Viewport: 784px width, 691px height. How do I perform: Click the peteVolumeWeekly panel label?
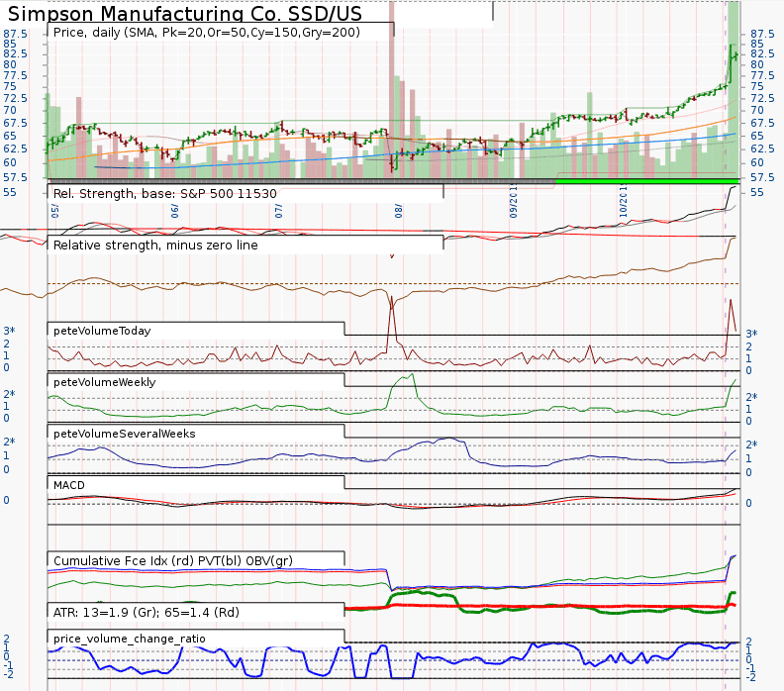pyautogui.click(x=105, y=382)
